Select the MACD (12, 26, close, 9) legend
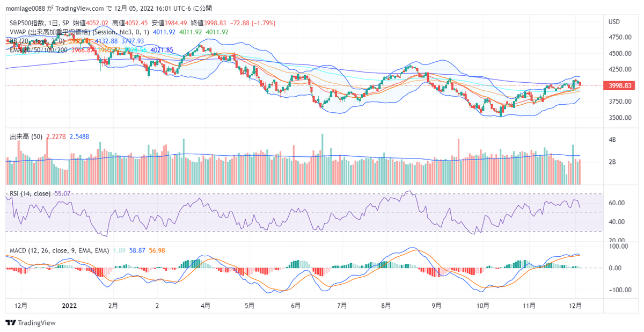Viewport: 644px width, 332px height. 60,250
